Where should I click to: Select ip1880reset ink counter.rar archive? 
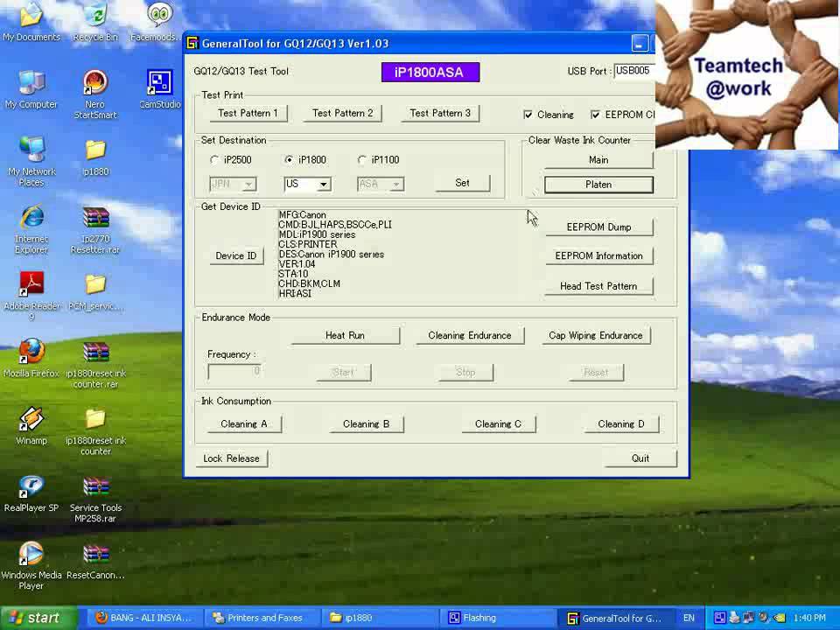click(95, 364)
